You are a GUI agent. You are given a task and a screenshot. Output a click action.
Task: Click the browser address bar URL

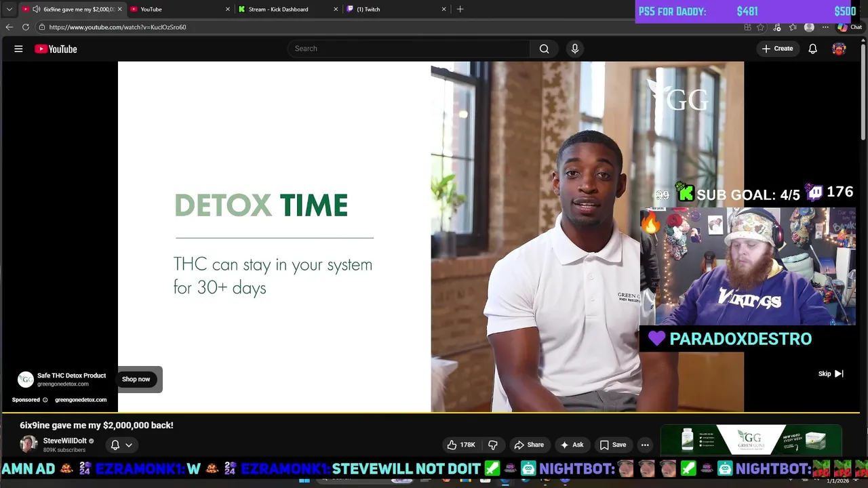pyautogui.click(x=117, y=27)
